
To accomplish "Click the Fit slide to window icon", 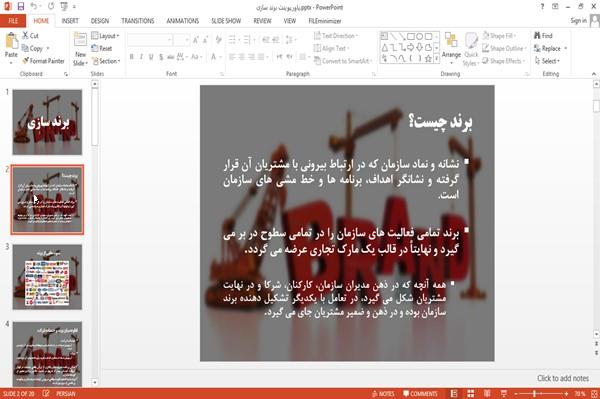I will coord(594,394).
